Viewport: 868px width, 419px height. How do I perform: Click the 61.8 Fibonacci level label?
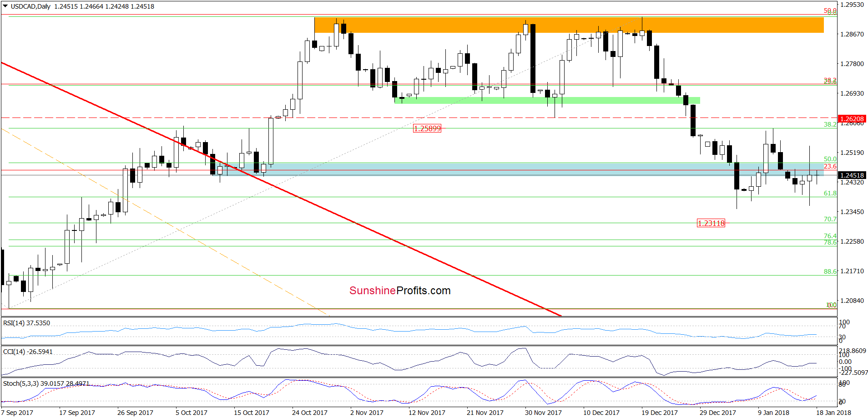pos(830,193)
